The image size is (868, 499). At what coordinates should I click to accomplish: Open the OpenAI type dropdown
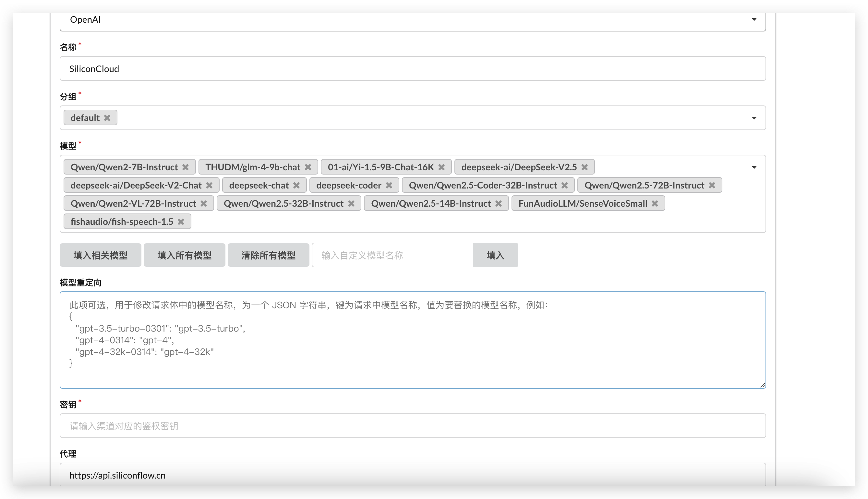pyautogui.click(x=753, y=19)
